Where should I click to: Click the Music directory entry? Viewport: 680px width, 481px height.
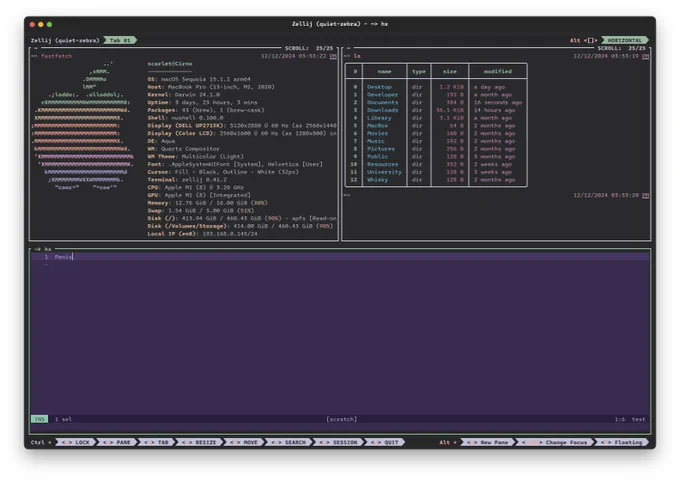pyautogui.click(x=376, y=141)
